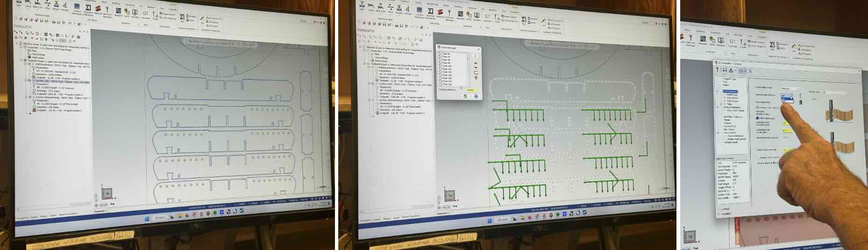Click the yellow chaining tolerance field
868x250 pixels.
click(470, 90)
